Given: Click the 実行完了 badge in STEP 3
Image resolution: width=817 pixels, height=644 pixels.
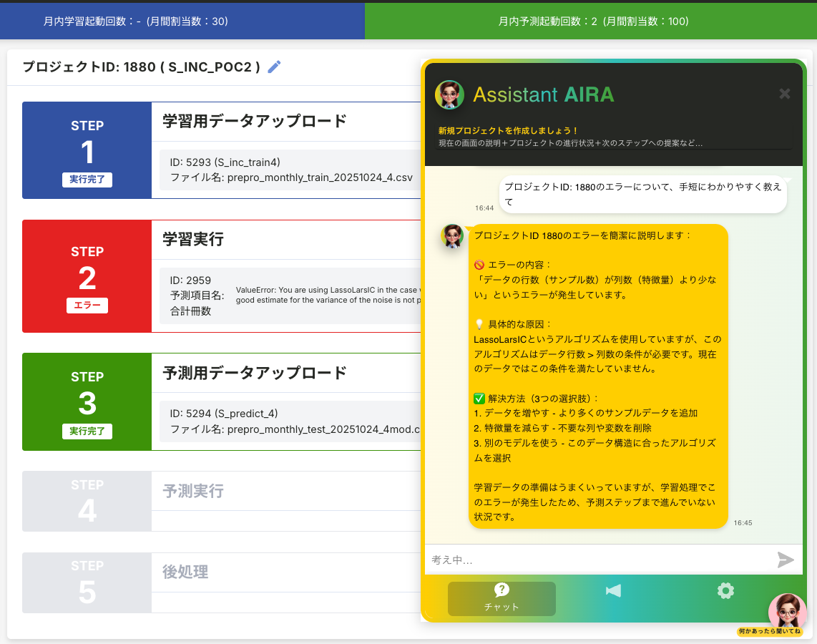Looking at the screenshot, I should [87, 431].
